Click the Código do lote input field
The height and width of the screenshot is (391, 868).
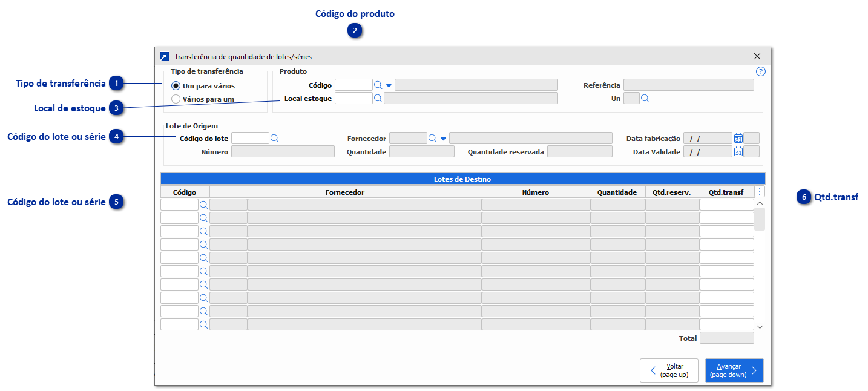pos(250,139)
